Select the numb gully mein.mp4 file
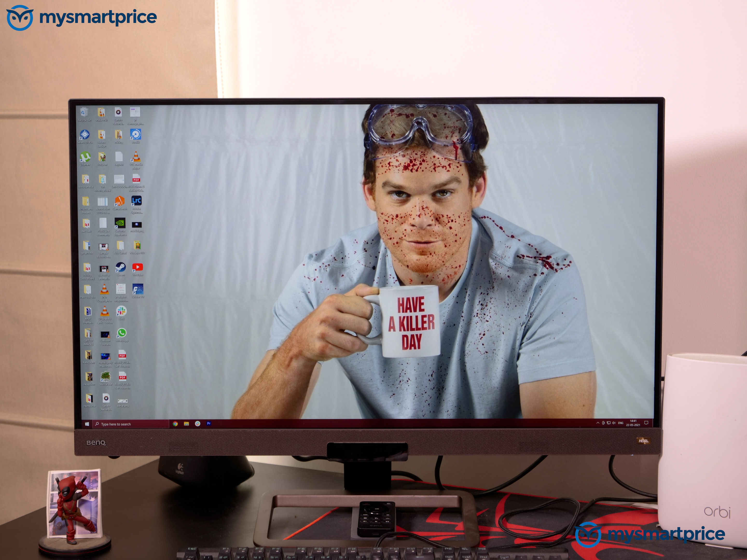 click(105, 361)
